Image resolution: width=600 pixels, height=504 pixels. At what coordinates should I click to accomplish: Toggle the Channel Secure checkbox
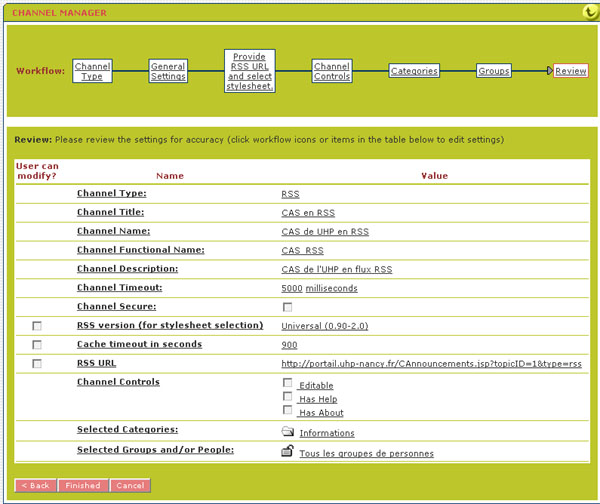pyautogui.click(x=288, y=307)
